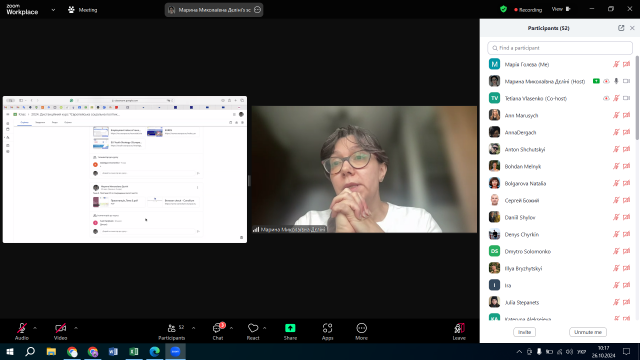Select participant Denys Chyrkin
Screen dimensions: 640x360
560,234
